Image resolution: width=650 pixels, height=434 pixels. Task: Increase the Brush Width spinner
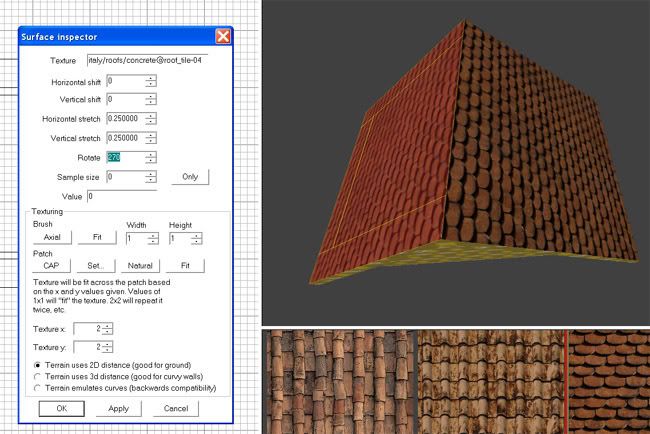(153, 236)
